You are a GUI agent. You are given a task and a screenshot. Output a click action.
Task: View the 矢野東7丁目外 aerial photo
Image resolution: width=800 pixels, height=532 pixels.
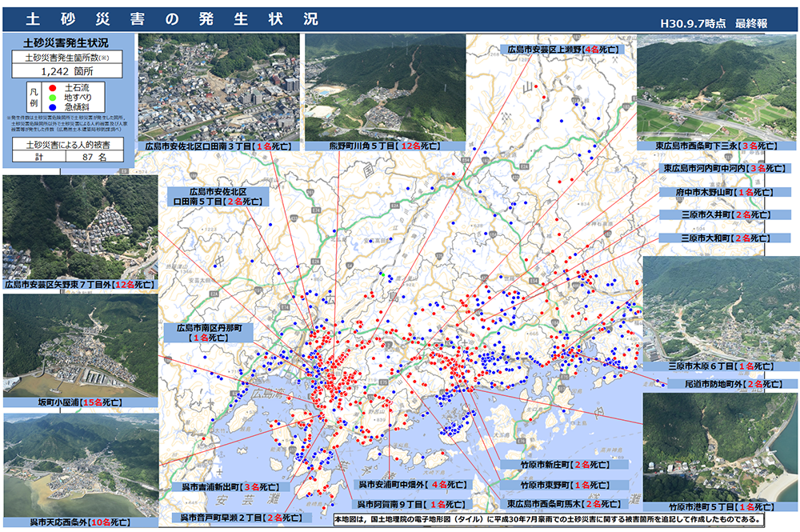coord(80,226)
